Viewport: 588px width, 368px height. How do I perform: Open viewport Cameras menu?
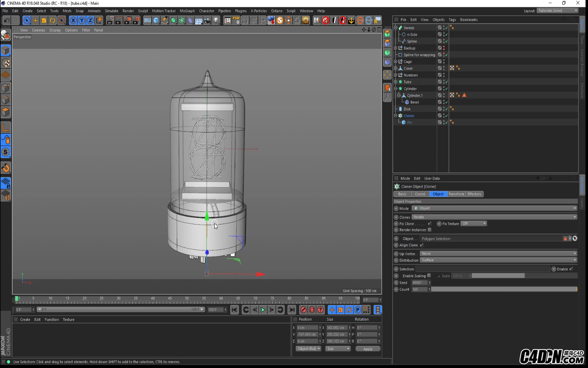38,30
